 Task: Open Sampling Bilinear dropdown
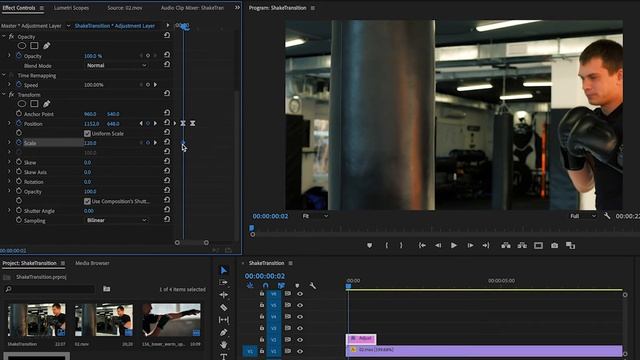pos(116,220)
